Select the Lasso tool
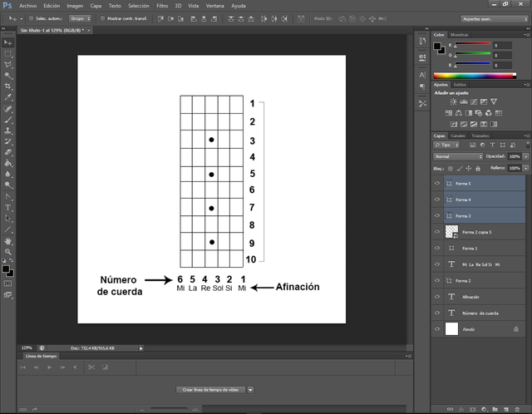Screen dimensions: 532x414 coord(7,65)
